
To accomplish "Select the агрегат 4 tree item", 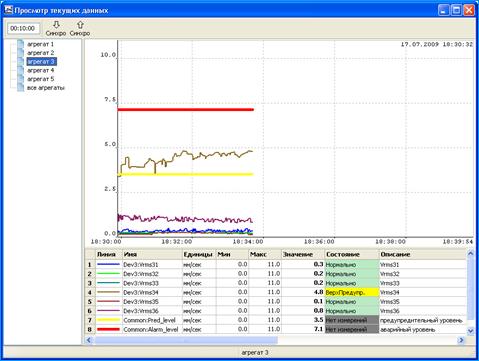I will [40, 70].
